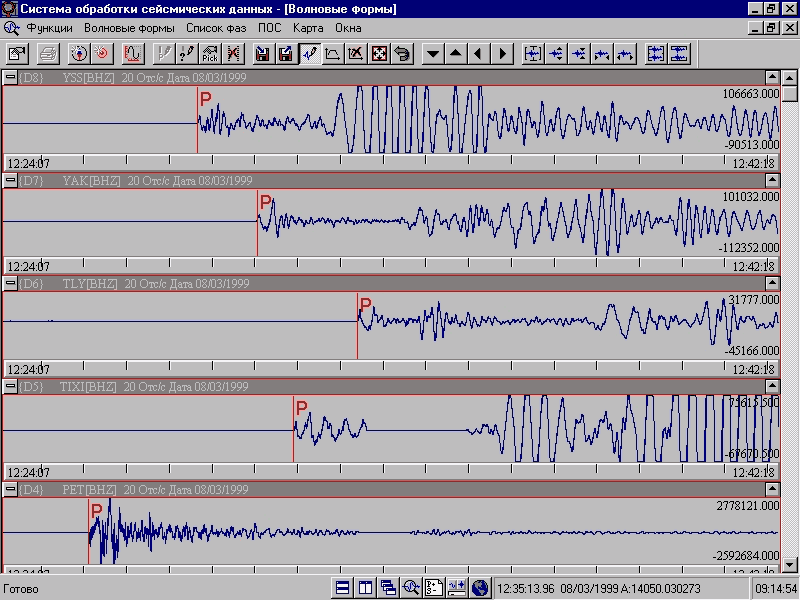Image resolution: width=800 pixels, height=600 pixels.
Task: Click the P phase marker on TIXI trace
Action: (301, 408)
